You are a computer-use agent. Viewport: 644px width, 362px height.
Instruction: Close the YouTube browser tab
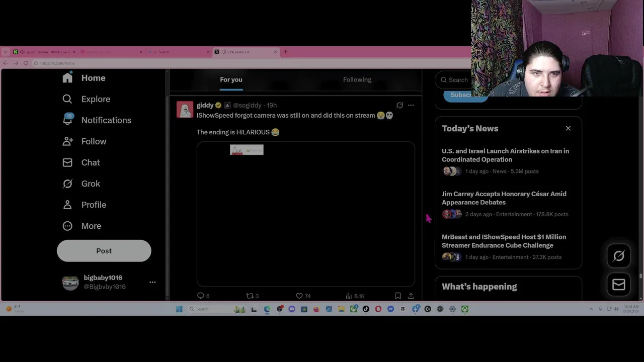pyautogui.click(x=141, y=52)
